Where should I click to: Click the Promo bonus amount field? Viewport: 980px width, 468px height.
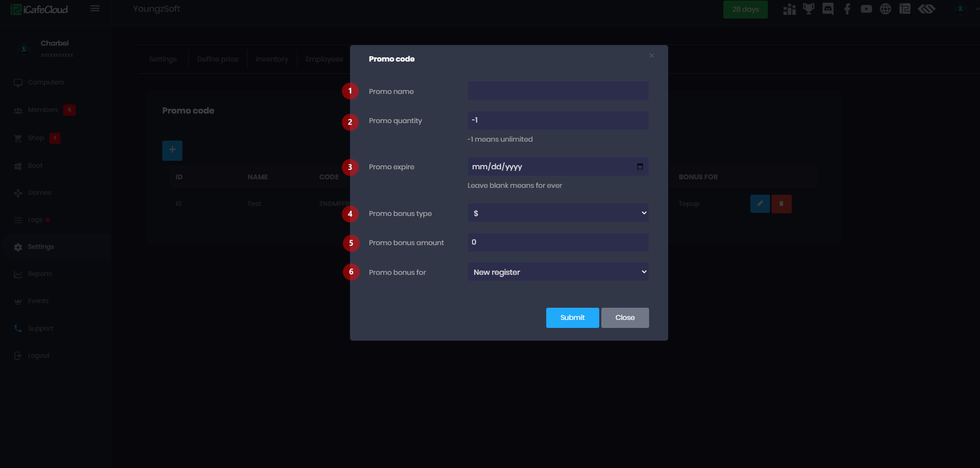click(558, 242)
